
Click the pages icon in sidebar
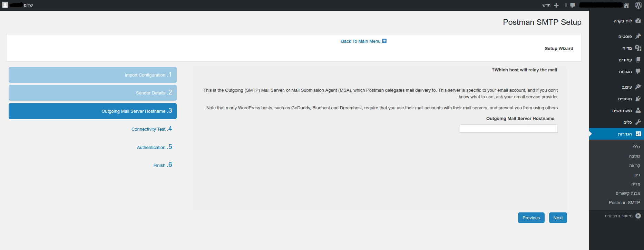[638, 60]
